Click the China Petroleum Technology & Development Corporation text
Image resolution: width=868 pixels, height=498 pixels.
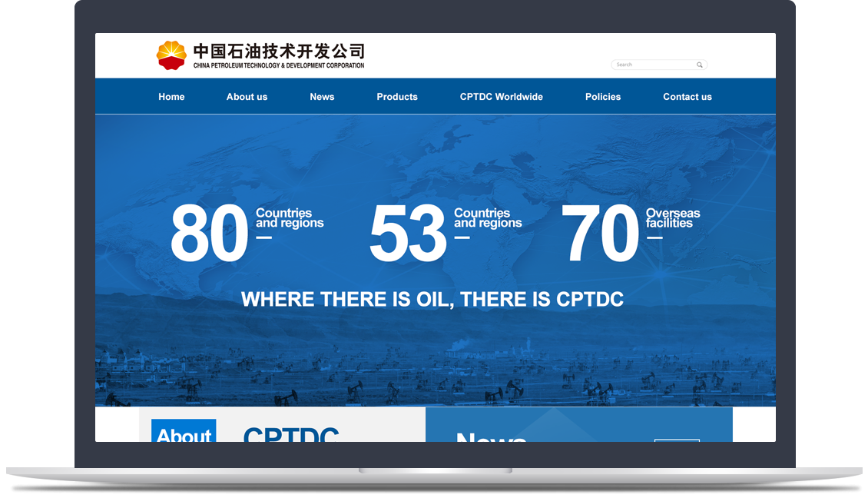tap(279, 65)
